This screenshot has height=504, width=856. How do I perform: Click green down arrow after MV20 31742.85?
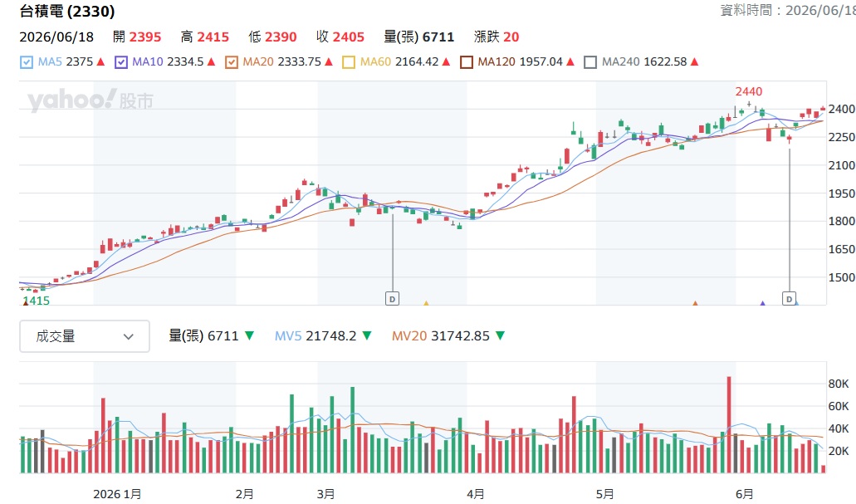point(500,335)
